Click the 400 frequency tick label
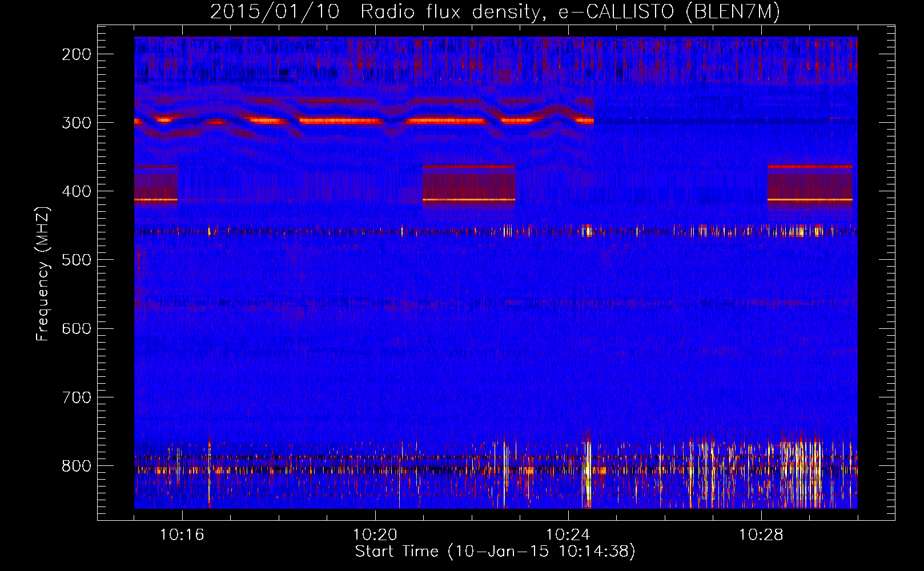 (x=77, y=191)
